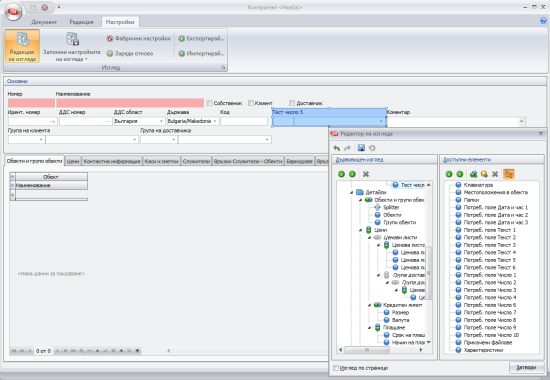The width and height of the screenshot is (550, 380).
Task: Open the Държава dropdown
Action: pyautogui.click(x=215, y=121)
